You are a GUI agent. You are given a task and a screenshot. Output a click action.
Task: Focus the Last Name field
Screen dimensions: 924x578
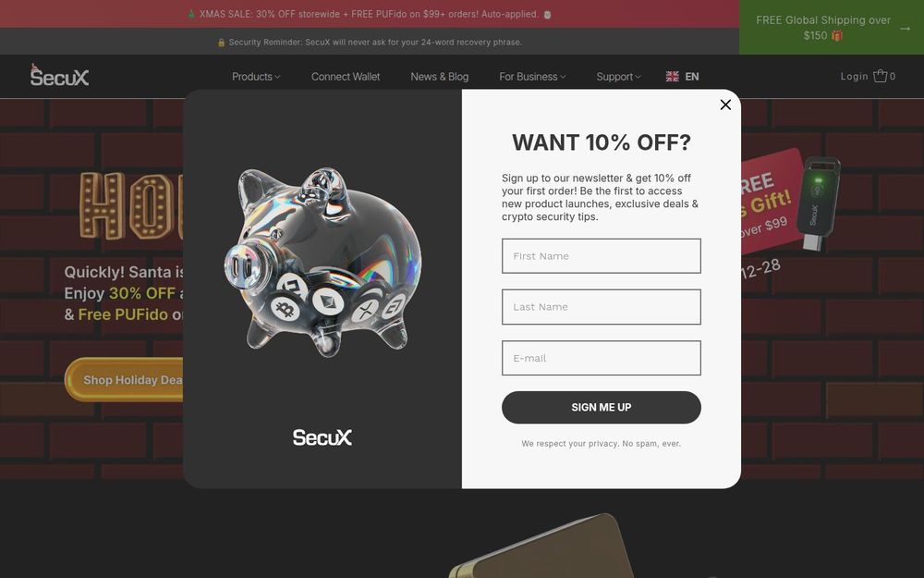602,307
